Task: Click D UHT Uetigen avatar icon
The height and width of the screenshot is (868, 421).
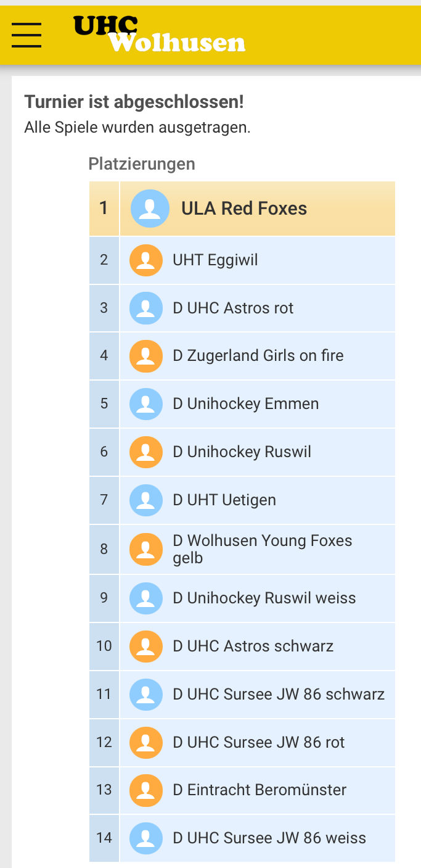Action: (146, 500)
